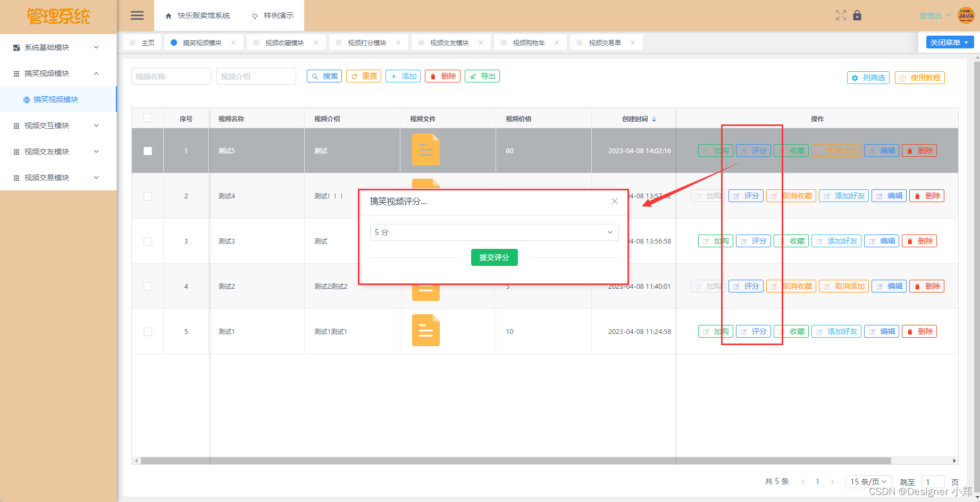Focus the 视频介绍 search field

256,76
